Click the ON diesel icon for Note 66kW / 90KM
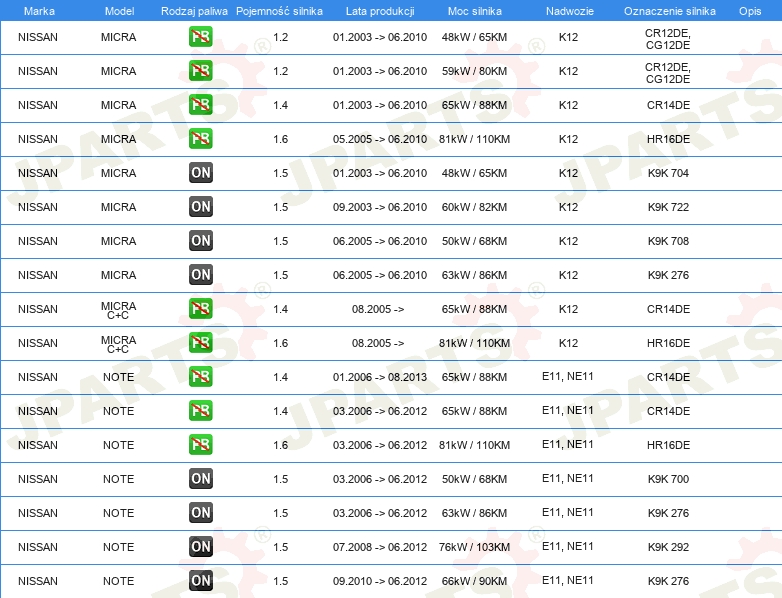 (x=200, y=581)
